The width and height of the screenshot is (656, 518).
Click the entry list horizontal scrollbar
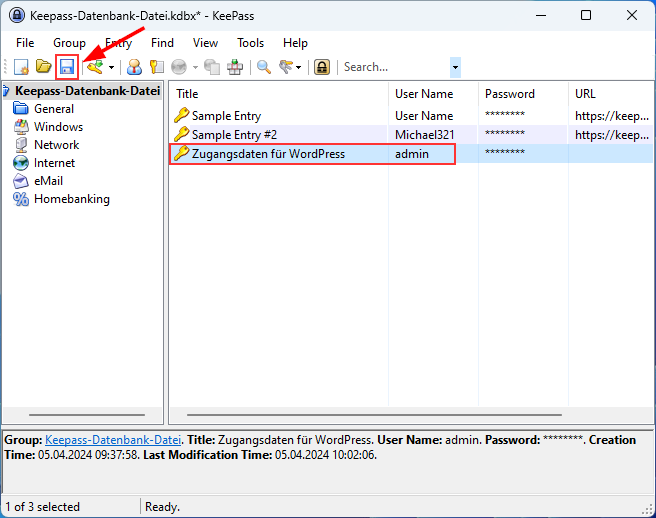(374, 415)
